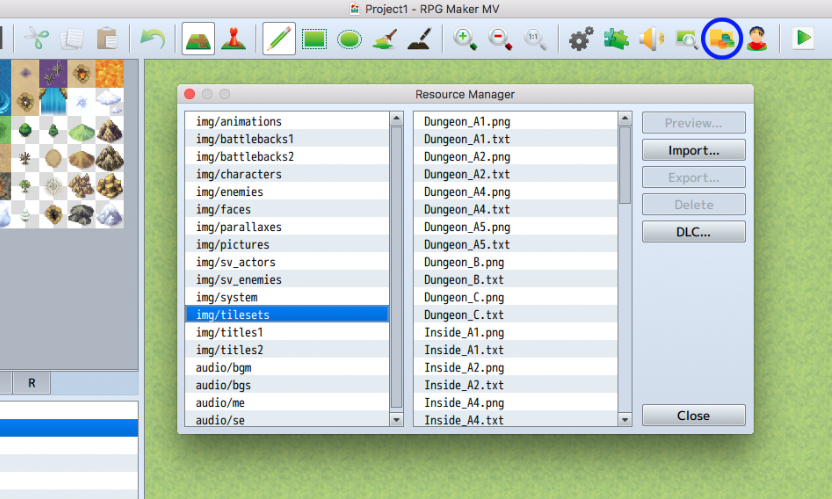Click the Cut scissors icon
The image size is (832, 499).
point(37,38)
